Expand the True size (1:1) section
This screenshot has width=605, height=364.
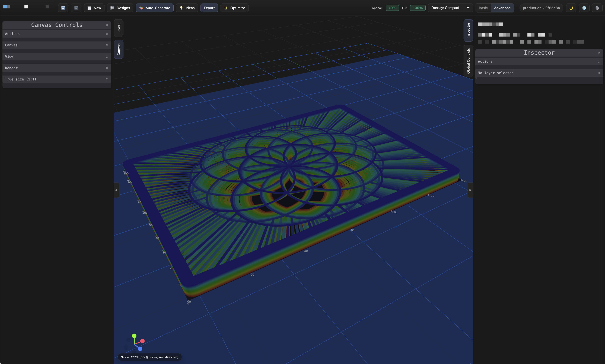[56, 79]
